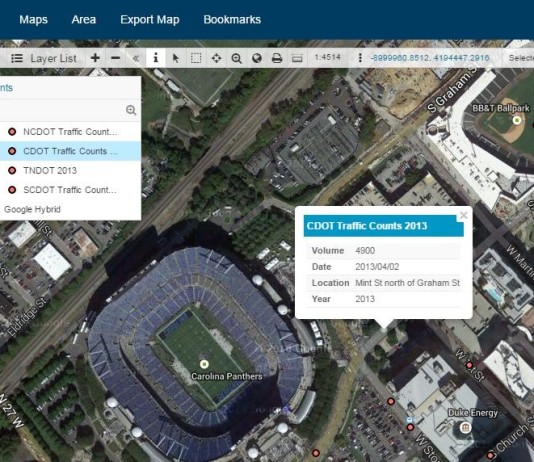Screen dimensions: 534x462
Task: Close the CDOT Traffic Counts popup
Action: pyautogui.click(x=464, y=215)
